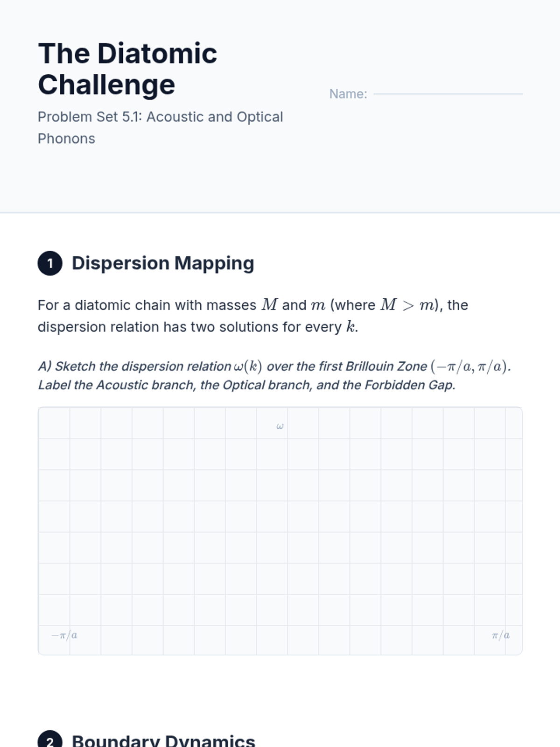
Task: Click the number 2 section badge
Action: [x=50, y=740]
